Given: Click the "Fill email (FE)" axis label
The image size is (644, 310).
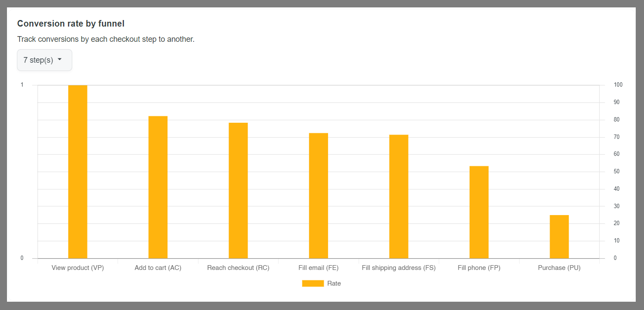Looking at the screenshot, I should (319, 268).
